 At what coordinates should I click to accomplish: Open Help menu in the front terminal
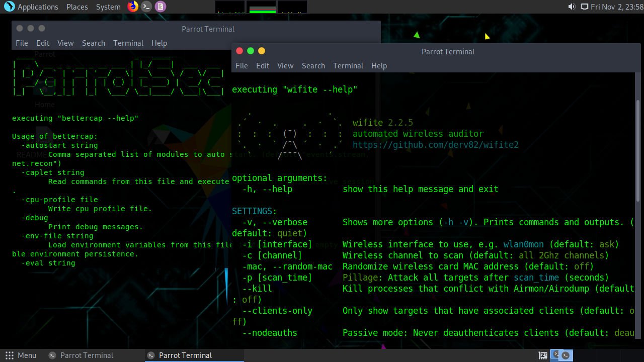click(x=379, y=66)
